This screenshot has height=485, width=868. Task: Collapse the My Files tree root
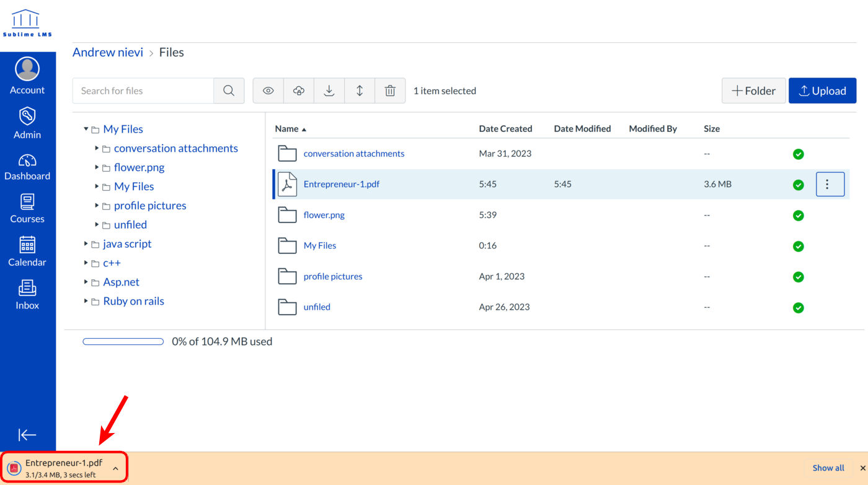[x=86, y=129]
